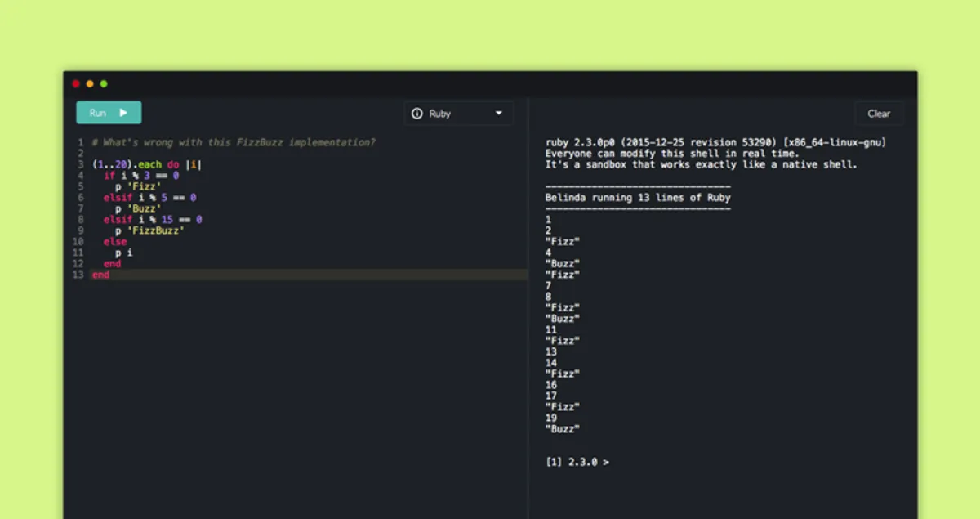
Task: Click the elsif keyword on line 6
Action: (118, 197)
